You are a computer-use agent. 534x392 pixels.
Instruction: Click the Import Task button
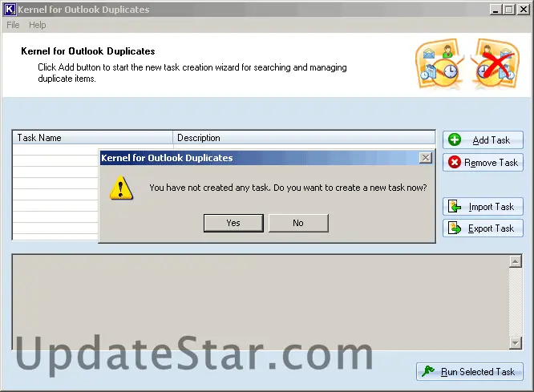click(x=483, y=206)
